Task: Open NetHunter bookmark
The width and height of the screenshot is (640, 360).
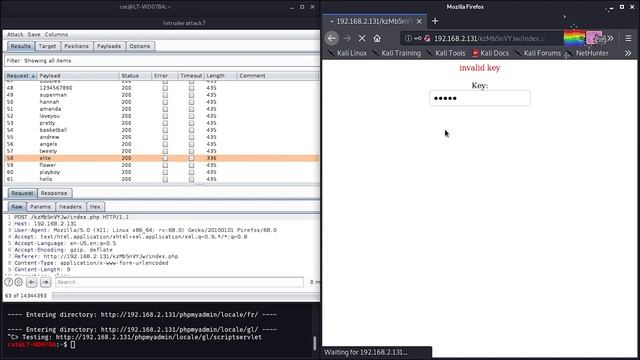Action: pos(587,53)
